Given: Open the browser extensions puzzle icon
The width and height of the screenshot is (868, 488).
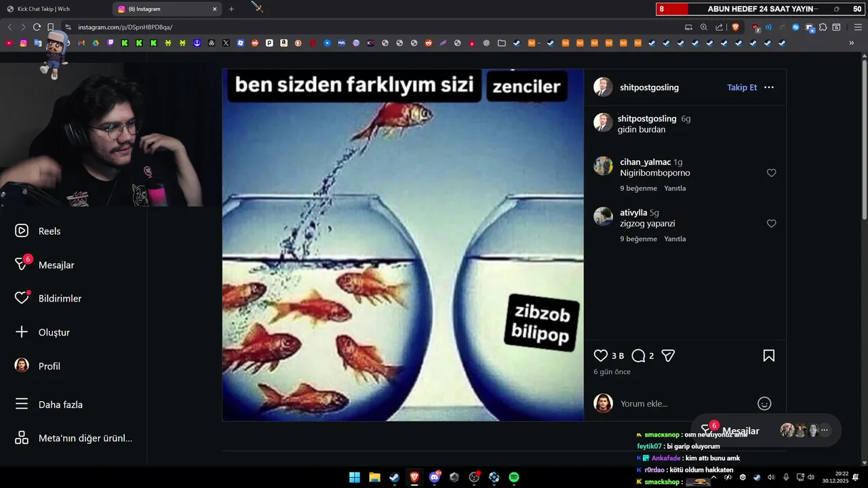Looking at the screenshot, I should (x=823, y=27).
